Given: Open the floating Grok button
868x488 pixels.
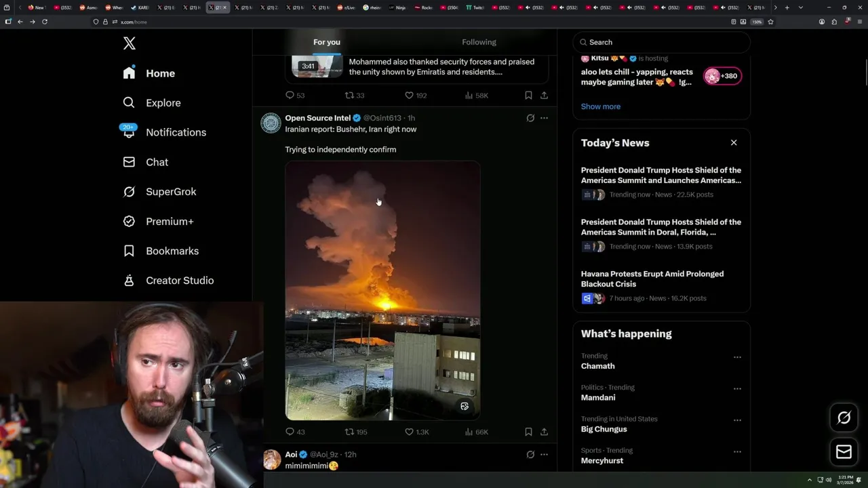Looking at the screenshot, I should 844,418.
